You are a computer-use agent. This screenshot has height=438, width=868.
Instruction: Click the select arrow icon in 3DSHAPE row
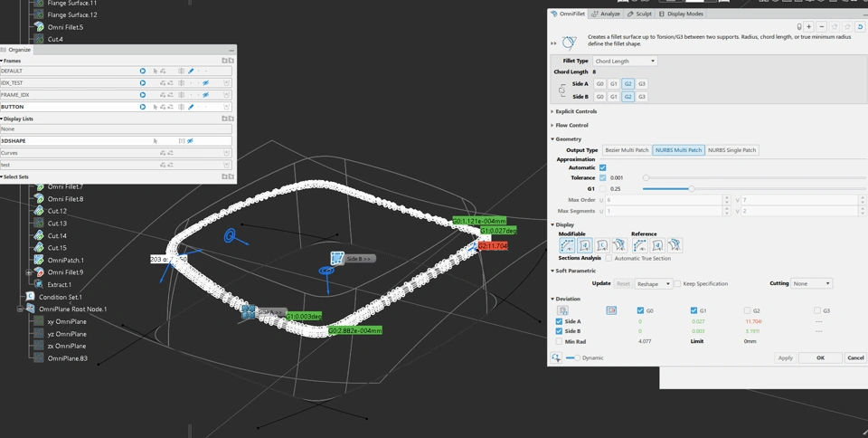156,141
